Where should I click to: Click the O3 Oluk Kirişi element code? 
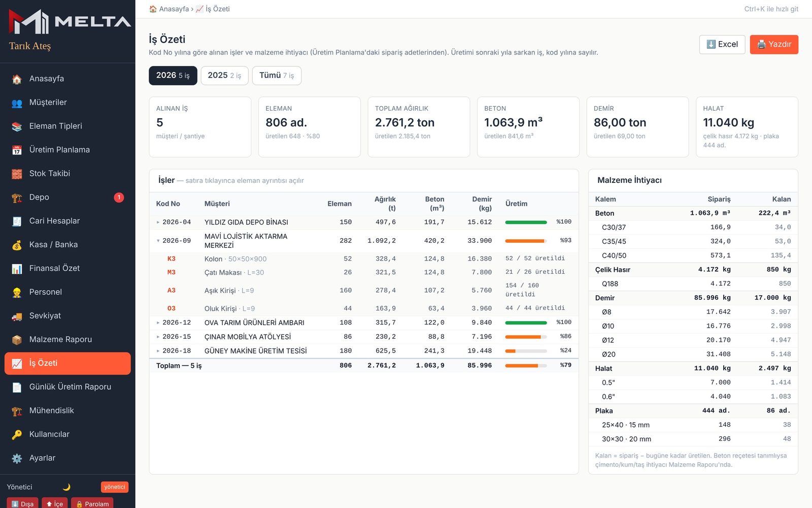click(x=172, y=309)
